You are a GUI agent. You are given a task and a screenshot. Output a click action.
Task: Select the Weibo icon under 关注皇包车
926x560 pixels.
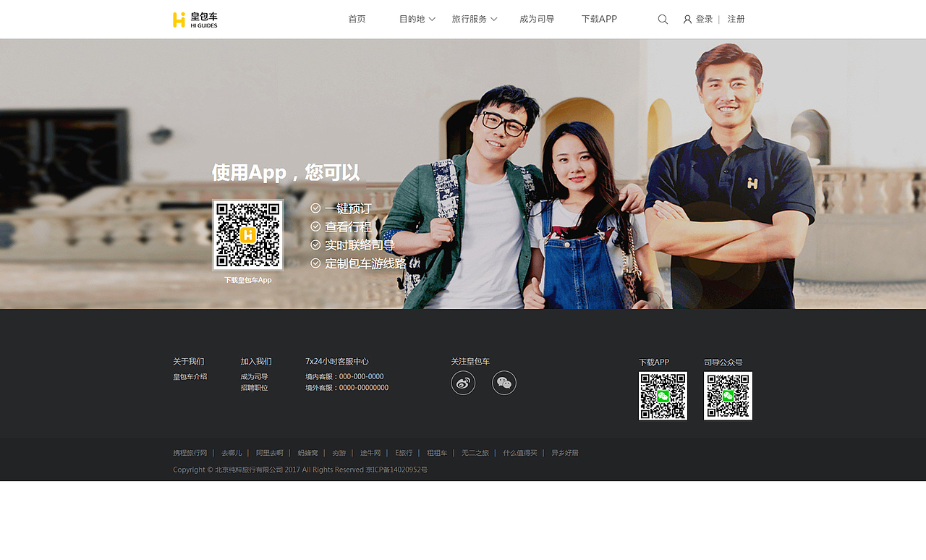pyautogui.click(x=463, y=383)
